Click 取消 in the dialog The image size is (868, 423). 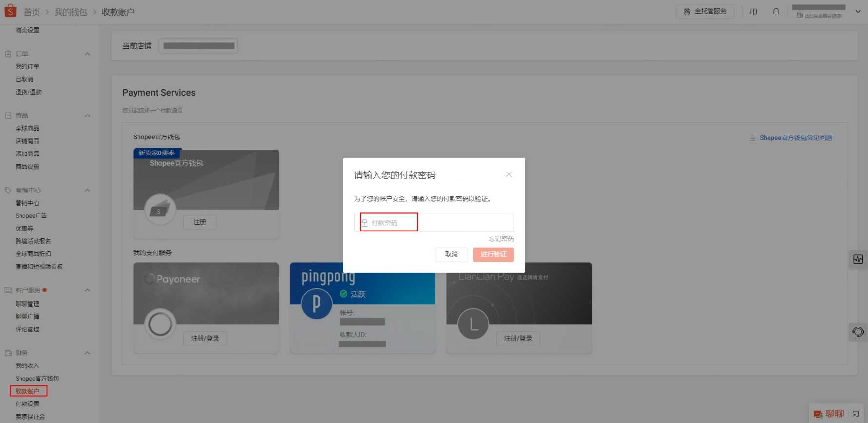point(451,254)
